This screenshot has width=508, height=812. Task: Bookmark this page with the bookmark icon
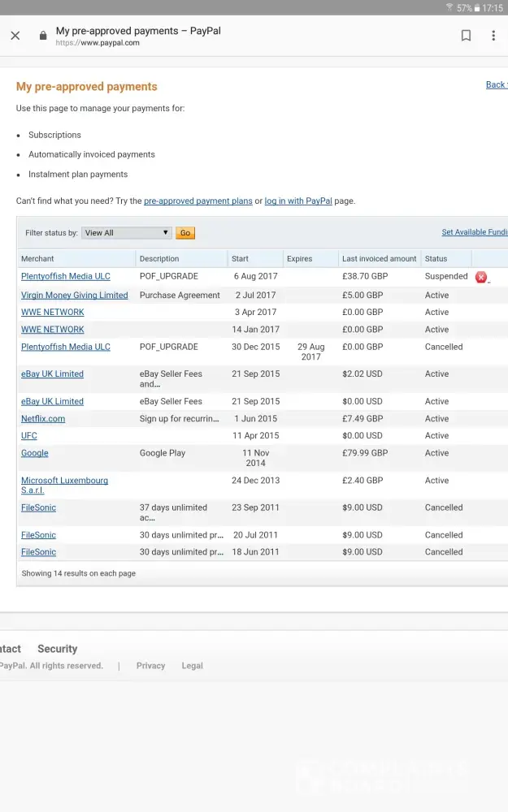466,36
